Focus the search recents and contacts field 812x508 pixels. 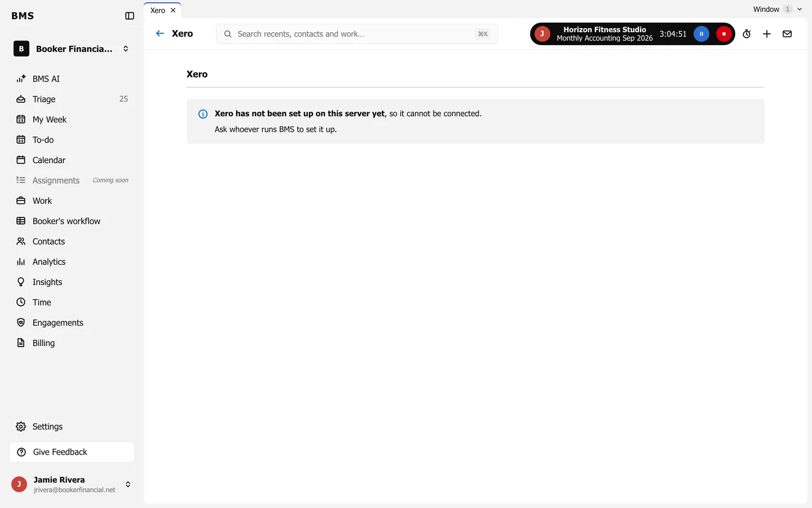pos(357,34)
